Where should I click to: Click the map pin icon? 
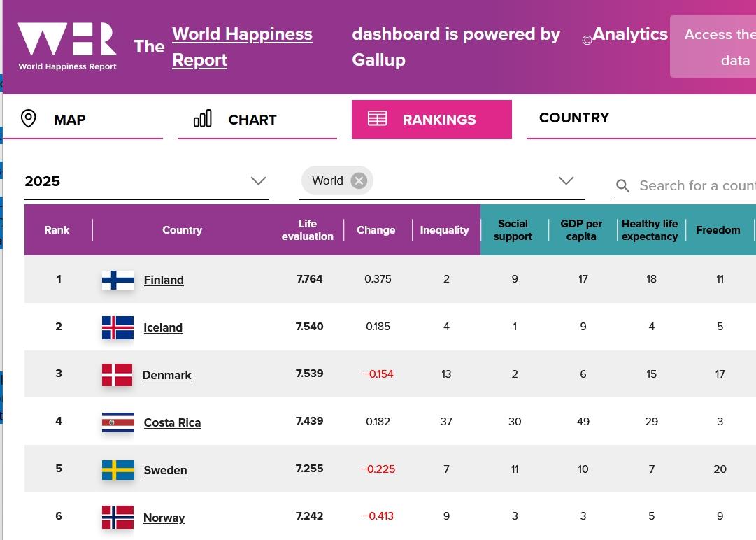pyautogui.click(x=29, y=118)
